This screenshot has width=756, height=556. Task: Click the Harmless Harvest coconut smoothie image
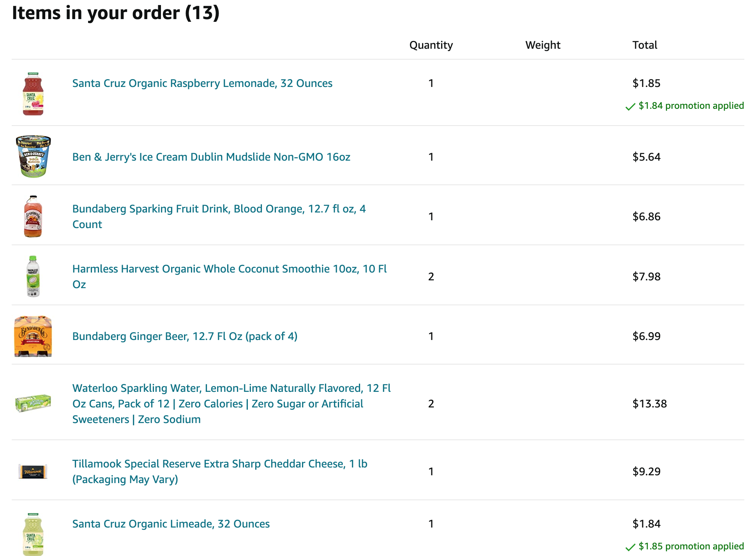pyautogui.click(x=33, y=276)
